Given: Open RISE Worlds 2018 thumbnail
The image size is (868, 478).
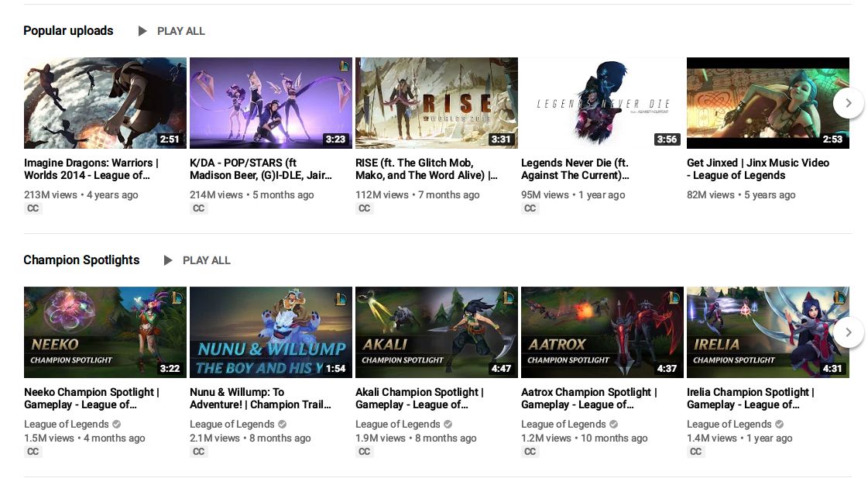Looking at the screenshot, I should pyautogui.click(x=436, y=103).
